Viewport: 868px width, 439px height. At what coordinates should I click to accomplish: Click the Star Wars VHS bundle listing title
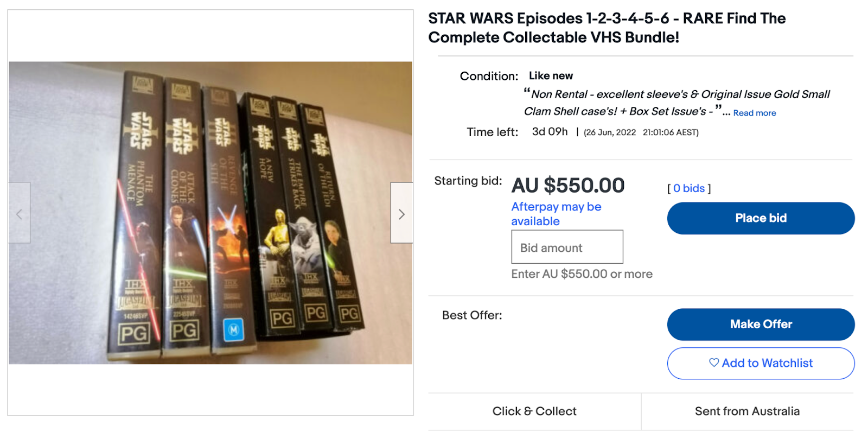pyautogui.click(x=607, y=28)
